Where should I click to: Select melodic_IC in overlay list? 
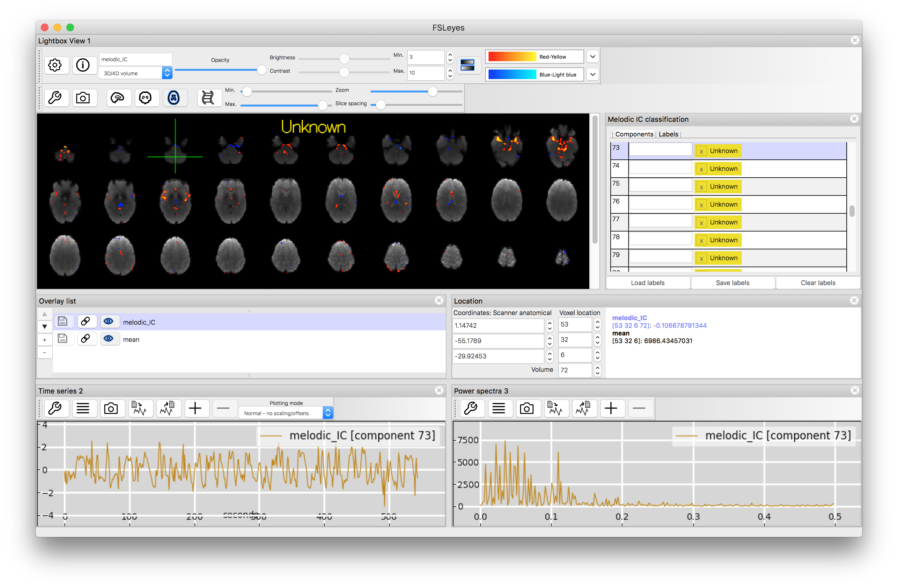coord(249,322)
